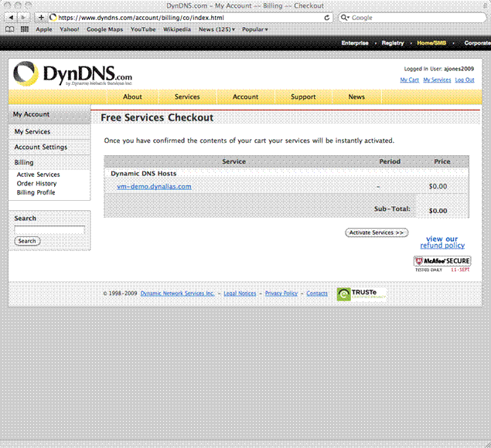Open the Yahoo! bookmark

coord(70,29)
